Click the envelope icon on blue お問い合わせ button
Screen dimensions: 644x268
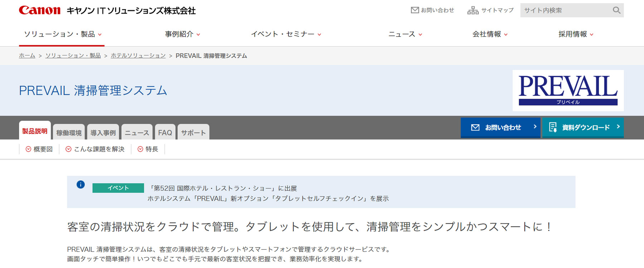[475, 127]
